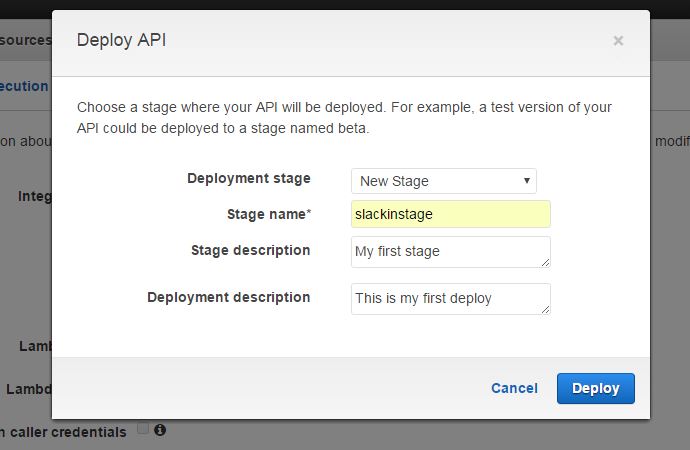Toggle the caller credentials checkbox

pos(143,429)
